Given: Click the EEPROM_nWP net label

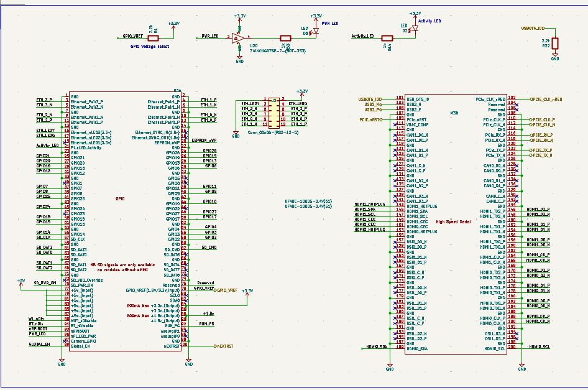Looking at the screenshot, I should [204, 141].
